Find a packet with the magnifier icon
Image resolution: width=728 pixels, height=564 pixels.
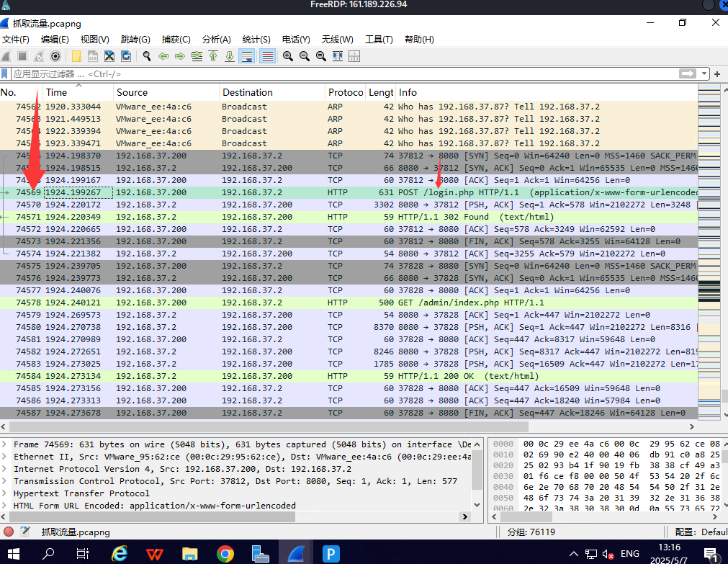click(x=147, y=56)
